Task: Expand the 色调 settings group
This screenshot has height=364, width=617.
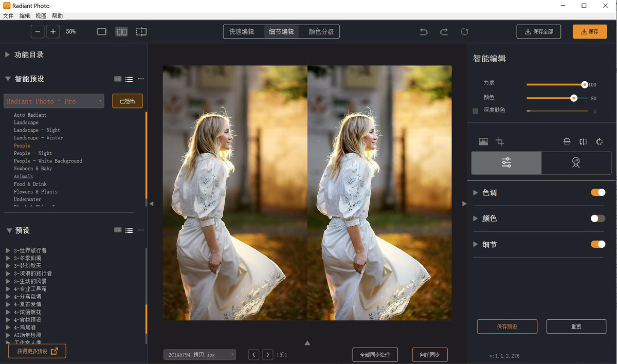Action: pyautogui.click(x=476, y=192)
